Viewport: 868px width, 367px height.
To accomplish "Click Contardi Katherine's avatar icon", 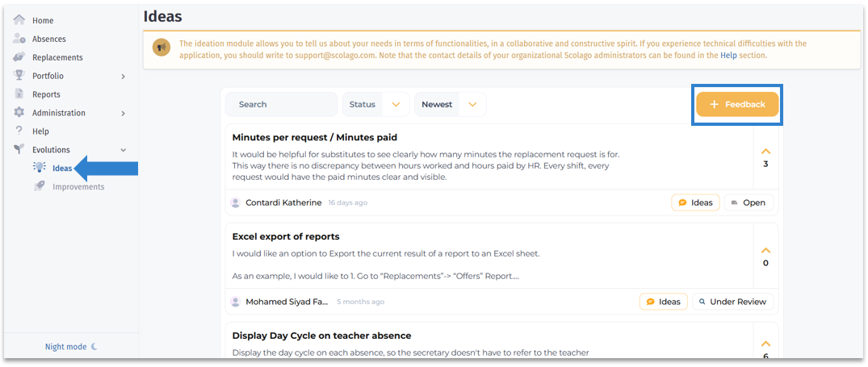I will pyautogui.click(x=235, y=202).
